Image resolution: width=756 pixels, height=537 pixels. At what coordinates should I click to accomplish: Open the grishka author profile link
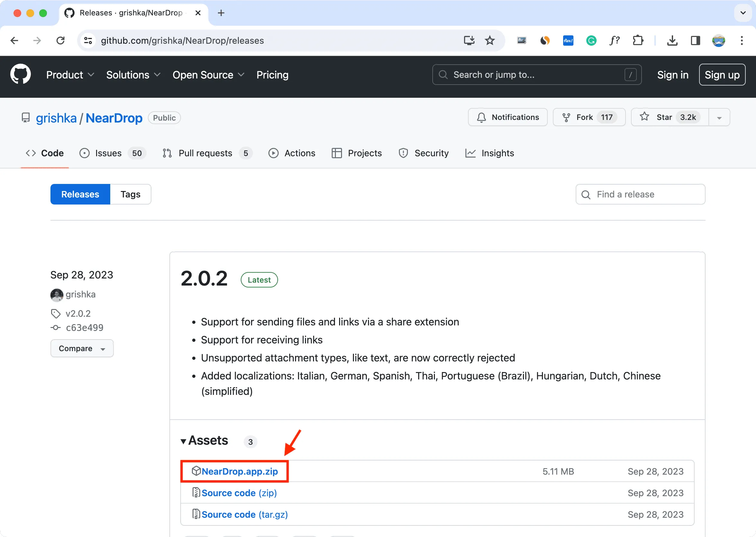pyautogui.click(x=80, y=294)
